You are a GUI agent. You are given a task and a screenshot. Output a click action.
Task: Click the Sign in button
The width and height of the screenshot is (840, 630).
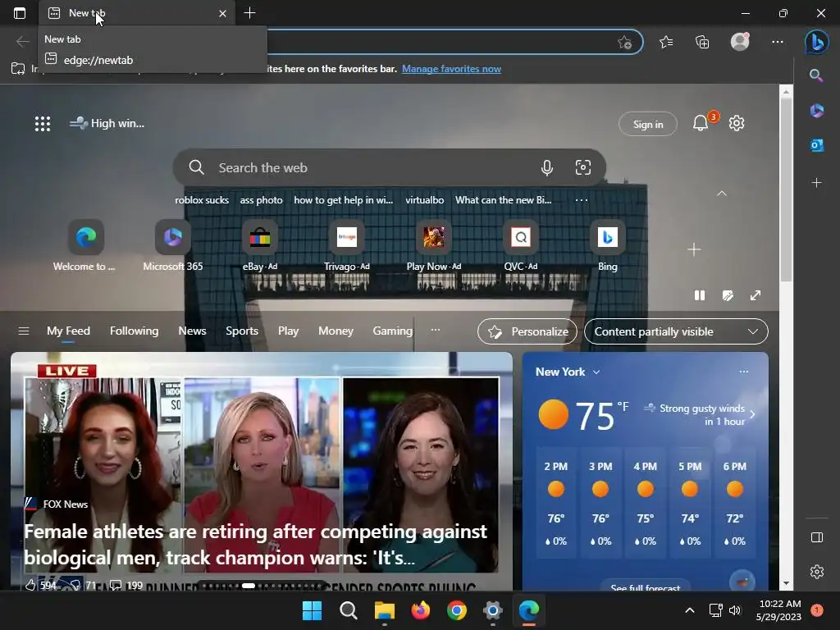[x=648, y=125]
